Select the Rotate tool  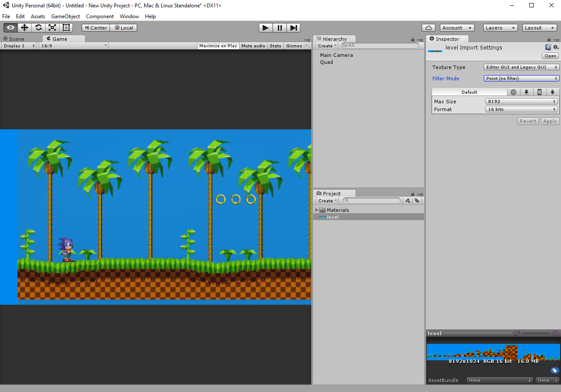pyautogui.click(x=38, y=27)
